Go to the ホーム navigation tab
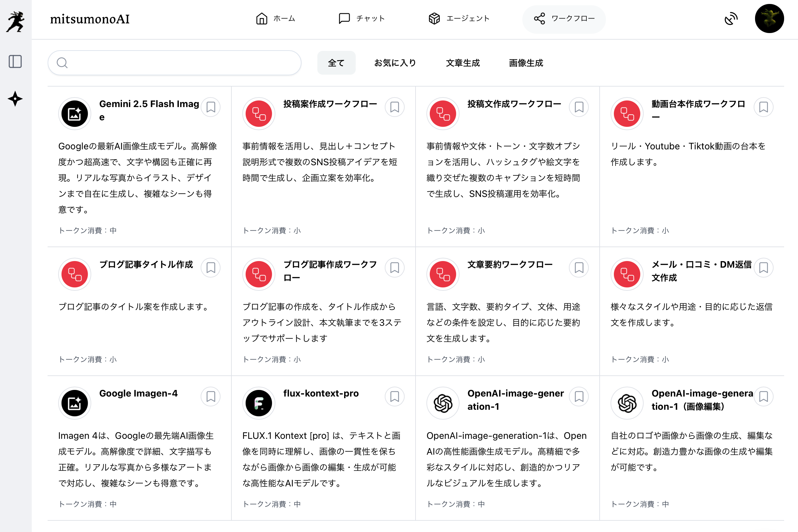 coord(276,19)
